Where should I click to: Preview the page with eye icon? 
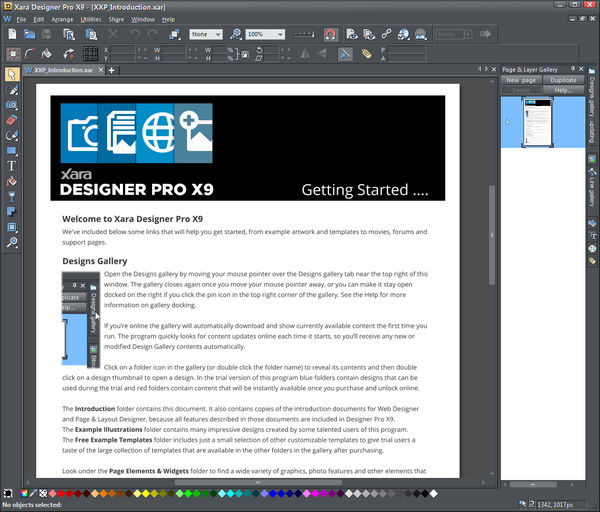tap(352, 34)
